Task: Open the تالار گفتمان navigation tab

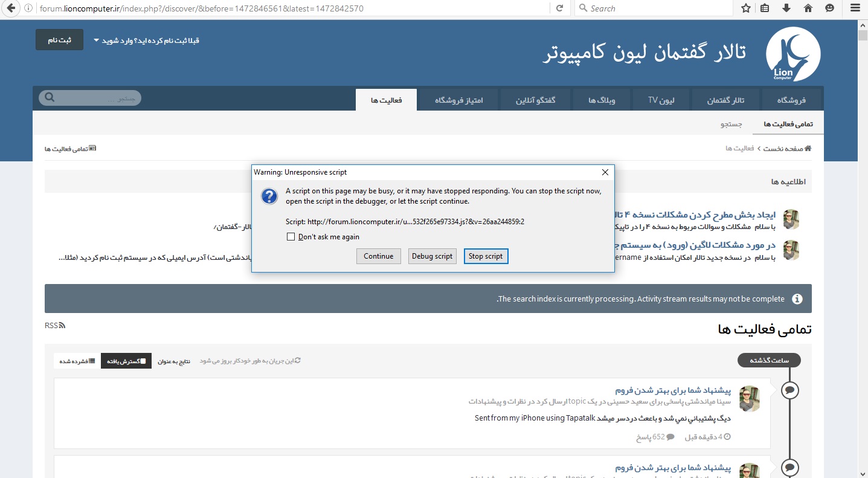Action: pyautogui.click(x=725, y=100)
